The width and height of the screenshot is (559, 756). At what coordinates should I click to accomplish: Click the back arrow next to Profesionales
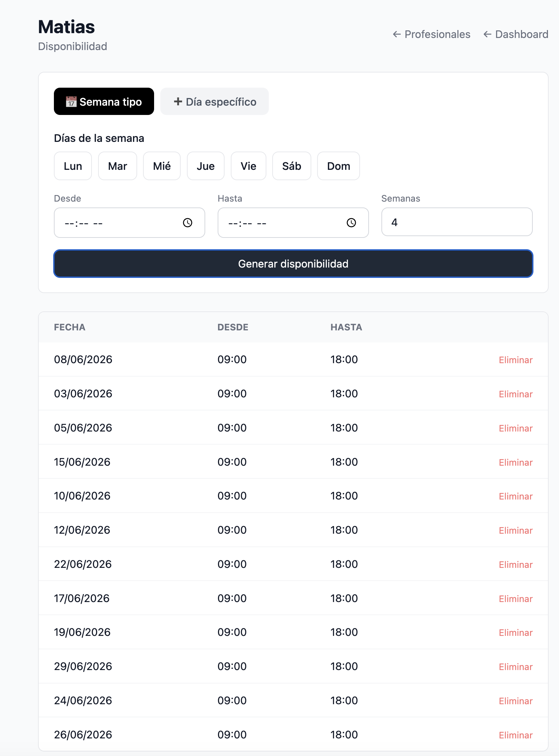(397, 34)
